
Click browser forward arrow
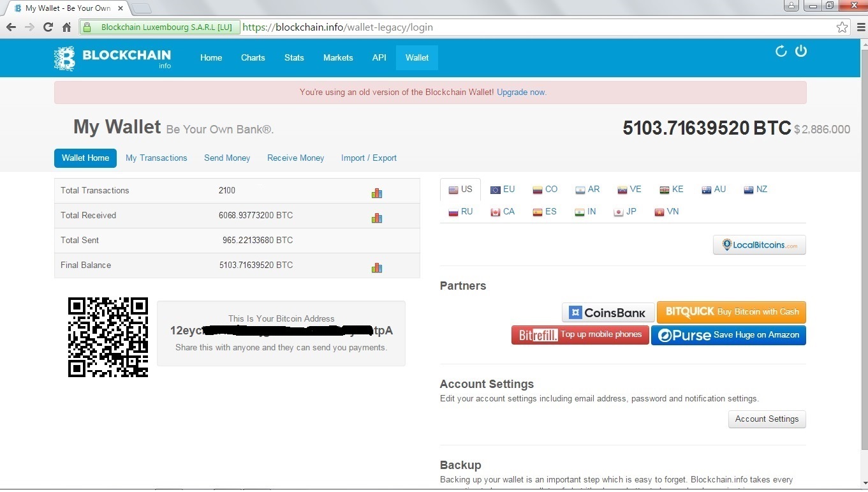pyautogui.click(x=29, y=27)
